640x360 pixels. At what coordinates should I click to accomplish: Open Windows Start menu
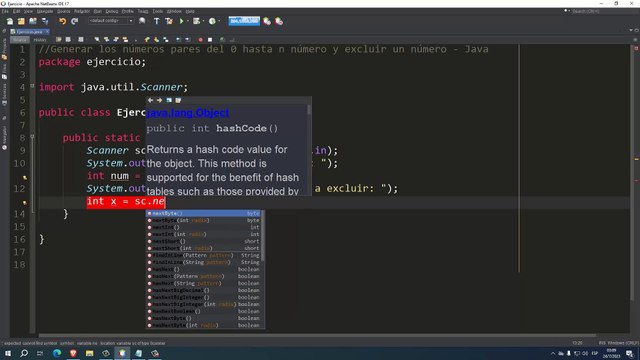8,353
